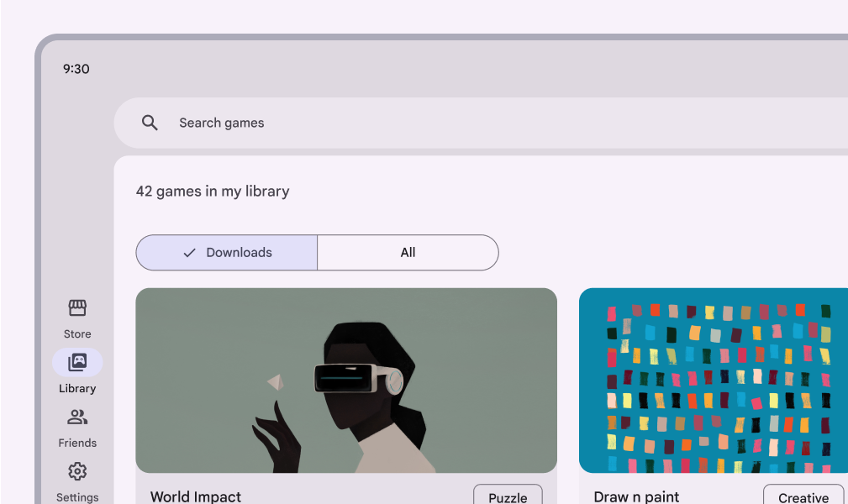The height and width of the screenshot is (504, 848).
Task: Open Settings via the gear icon
Action: [x=77, y=471]
